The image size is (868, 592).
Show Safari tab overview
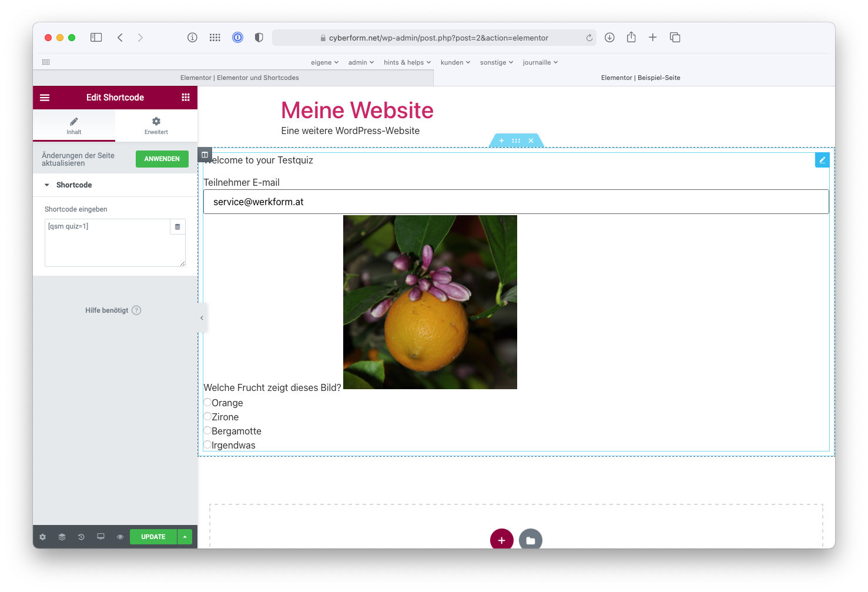pos(675,37)
